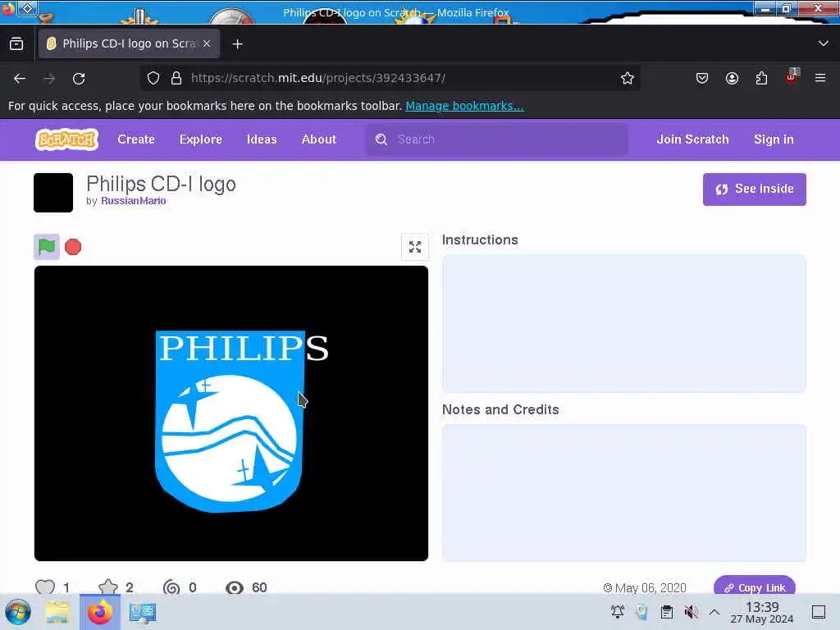This screenshot has height=630, width=840.
Task: Click the Notes and Credits heading
Action: [x=500, y=410]
